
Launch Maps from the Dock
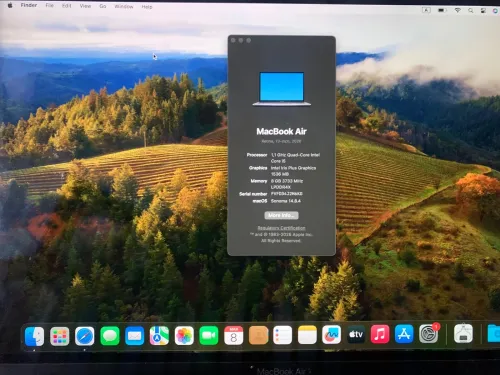coord(159,335)
